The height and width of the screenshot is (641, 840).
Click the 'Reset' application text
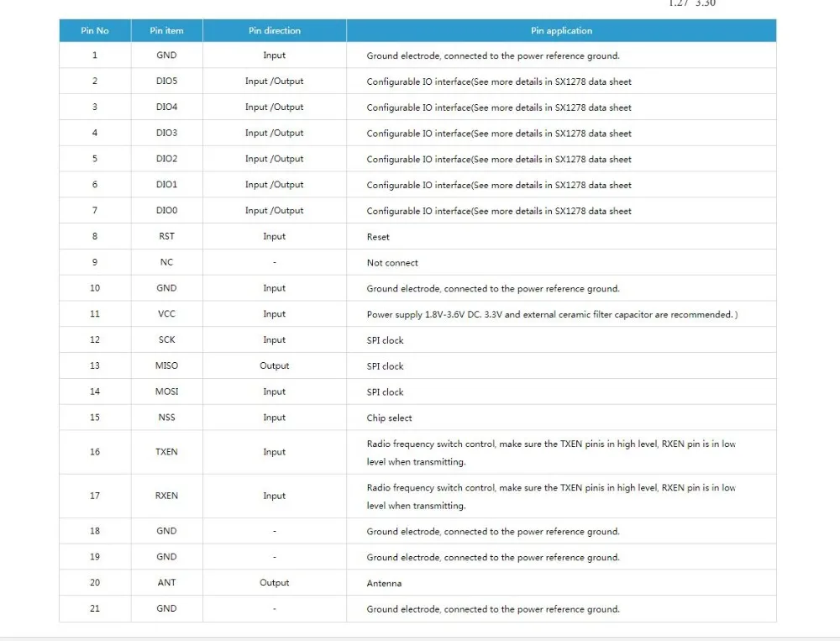click(x=378, y=237)
